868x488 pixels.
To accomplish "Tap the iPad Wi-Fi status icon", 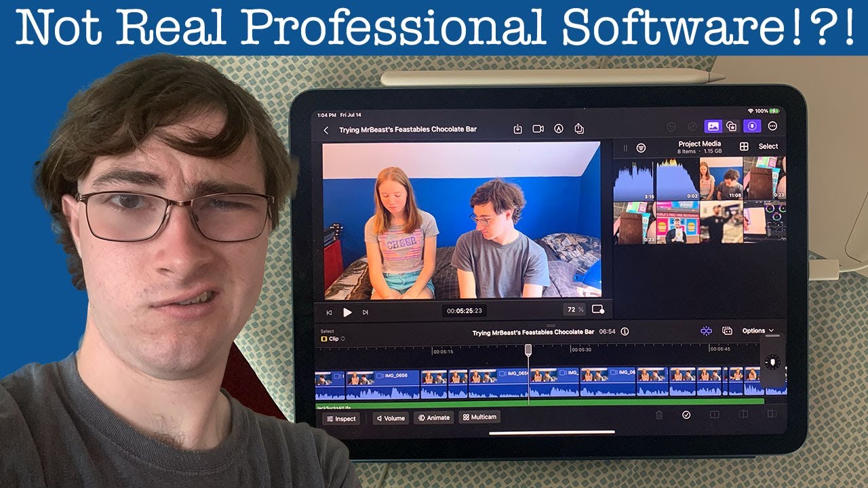I will pyautogui.click(x=751, y=110).
